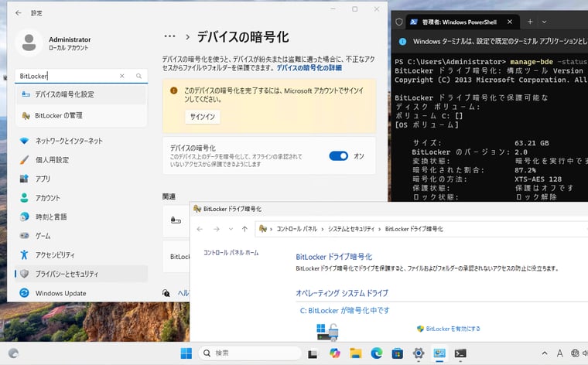588x365 pixels.
Task: Click the widgets icon at taskbar left
Action: tap(13, 353)
